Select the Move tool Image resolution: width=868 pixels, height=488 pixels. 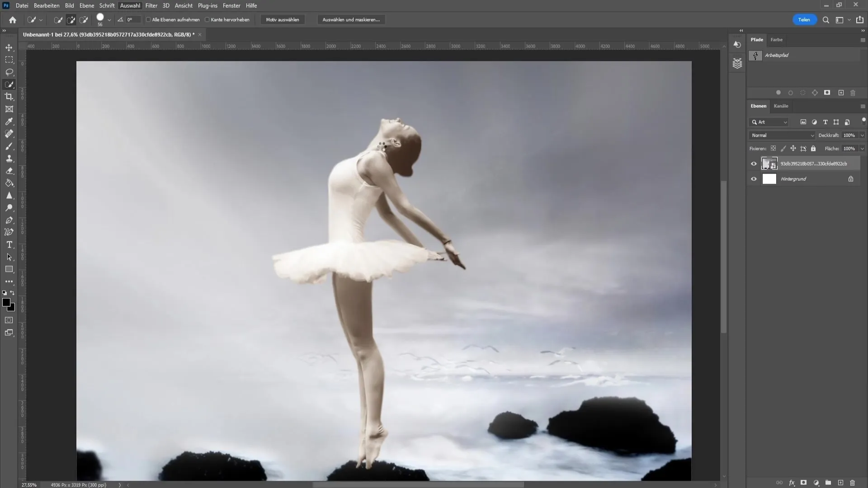9,47
